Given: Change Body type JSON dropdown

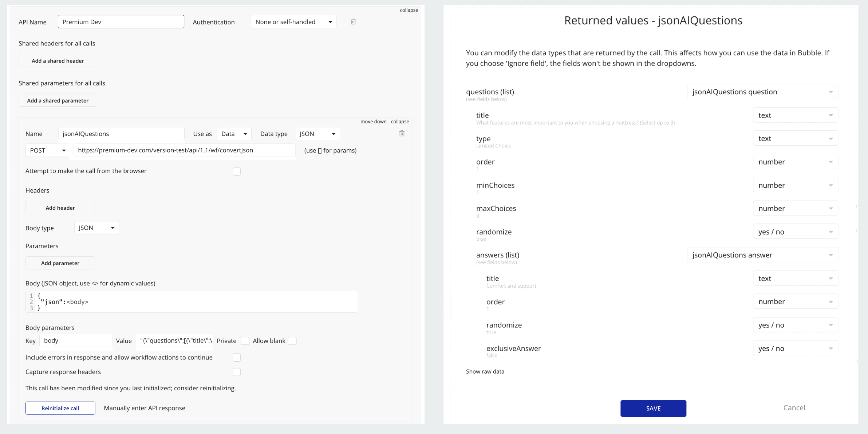Looking at the screenshot, I should pos(96,228).
